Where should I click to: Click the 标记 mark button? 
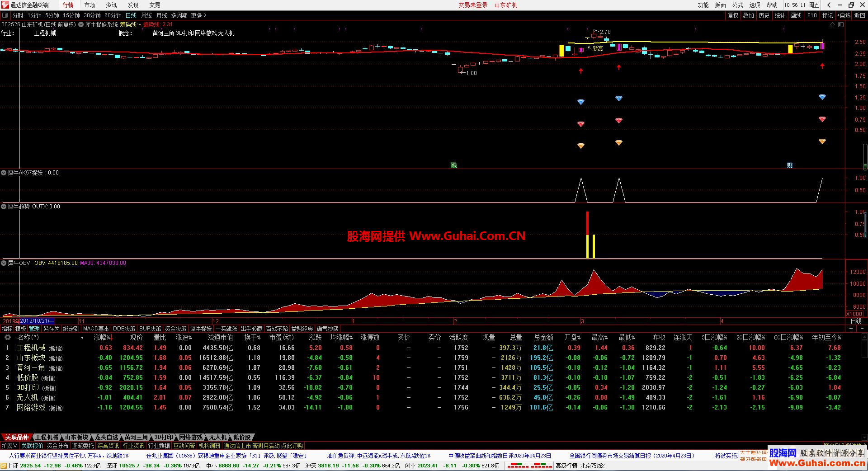click(x=828, y=15)
